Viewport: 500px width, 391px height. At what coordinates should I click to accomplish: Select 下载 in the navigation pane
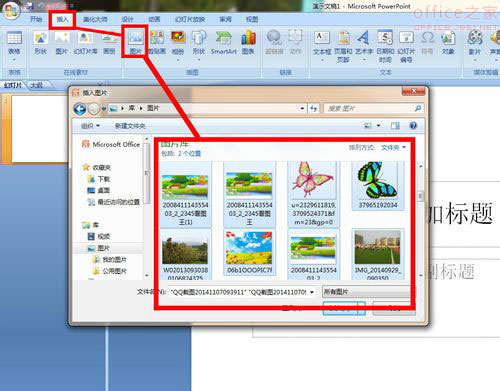99,179
